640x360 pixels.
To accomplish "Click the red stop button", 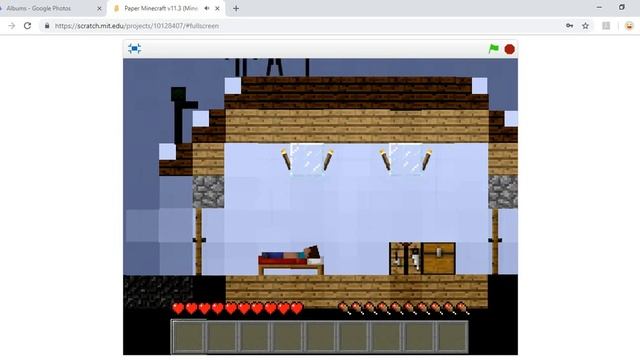I will 509,49.
